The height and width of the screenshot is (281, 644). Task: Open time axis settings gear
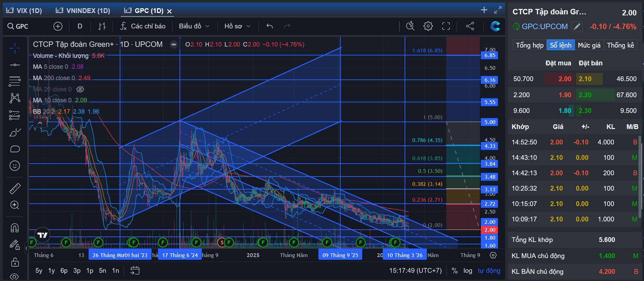pyautogui.click(x=493, y=255)
